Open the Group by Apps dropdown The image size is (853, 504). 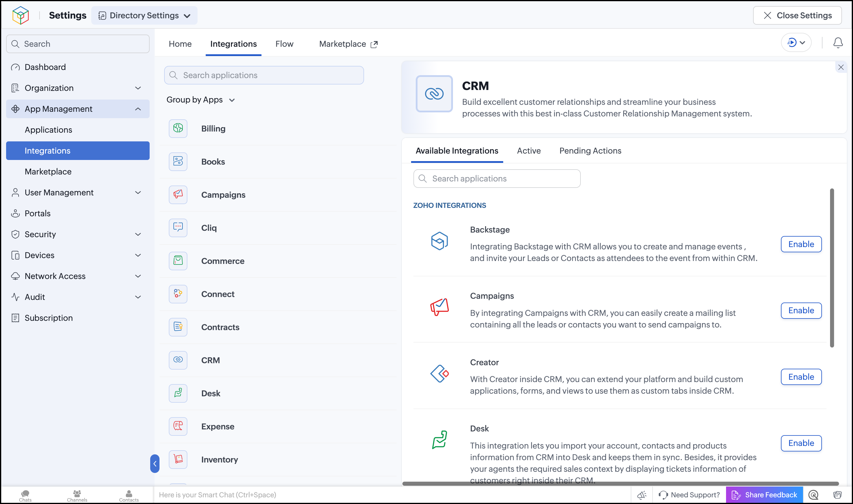[x=200, y=100]
